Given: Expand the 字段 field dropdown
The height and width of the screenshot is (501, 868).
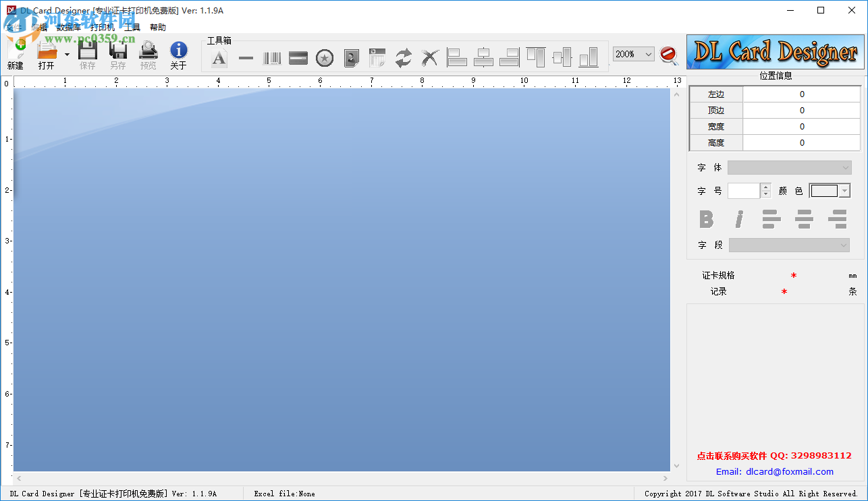Looking at the screenshot, I should coord(789,245).
